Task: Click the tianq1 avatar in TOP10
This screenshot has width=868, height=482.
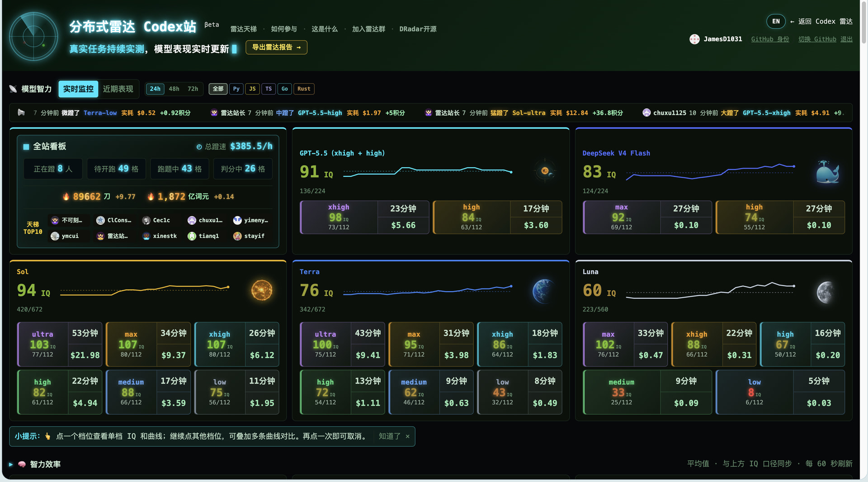Action: coord(192,236)
